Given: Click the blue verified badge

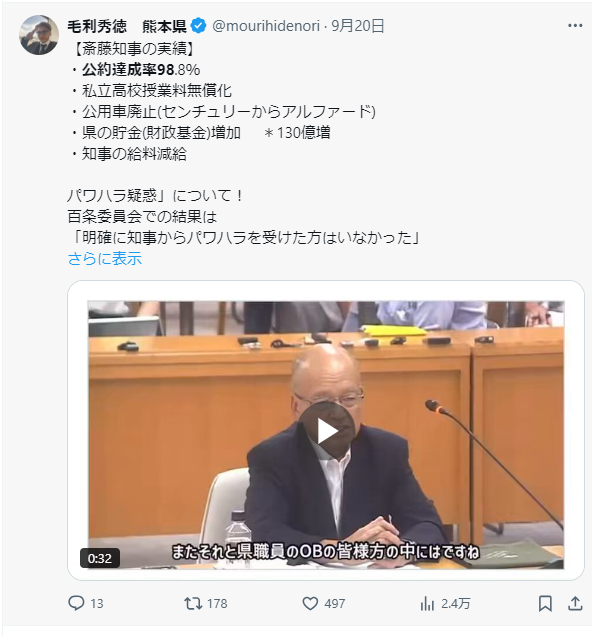Looking at the screenshot, I should tap(198, 26).
